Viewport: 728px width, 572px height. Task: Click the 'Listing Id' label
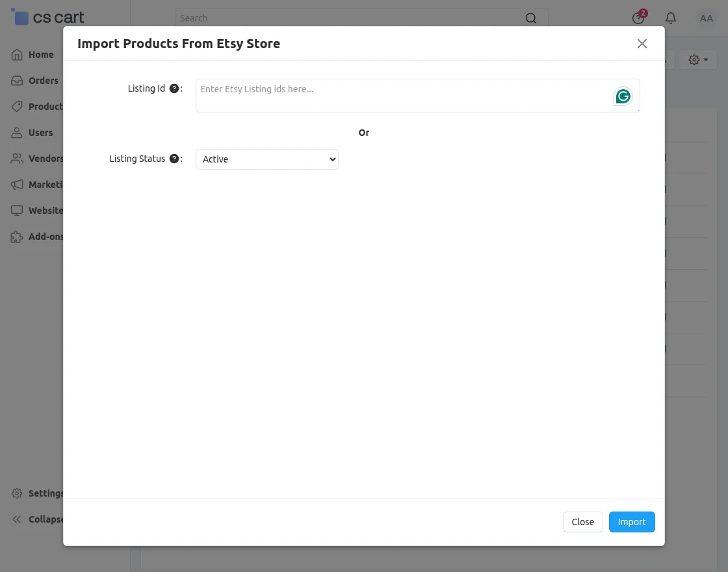(x=146, y=88)
